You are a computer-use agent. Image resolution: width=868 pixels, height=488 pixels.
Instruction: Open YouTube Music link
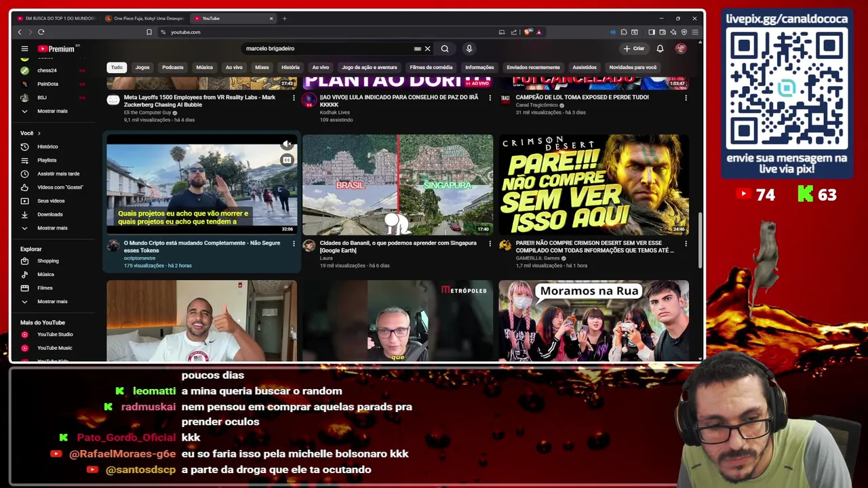(x=53, y=348)
